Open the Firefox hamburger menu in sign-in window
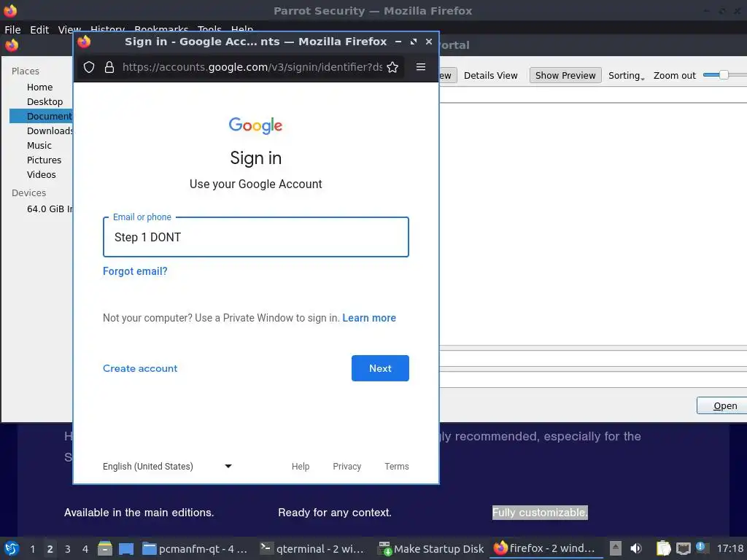Screen dimensions: 747x560 pos(421,67)
